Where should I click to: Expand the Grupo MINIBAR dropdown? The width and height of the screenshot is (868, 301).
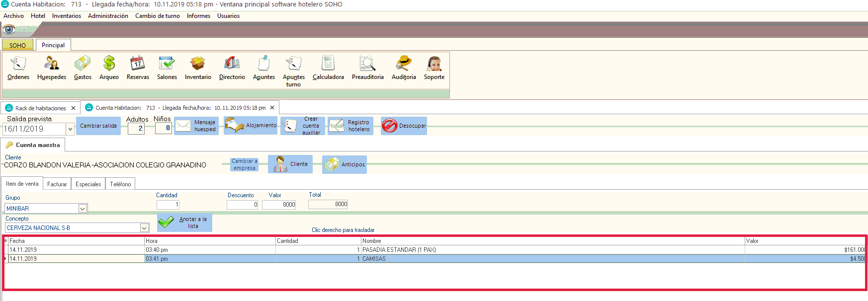[83, 209]
